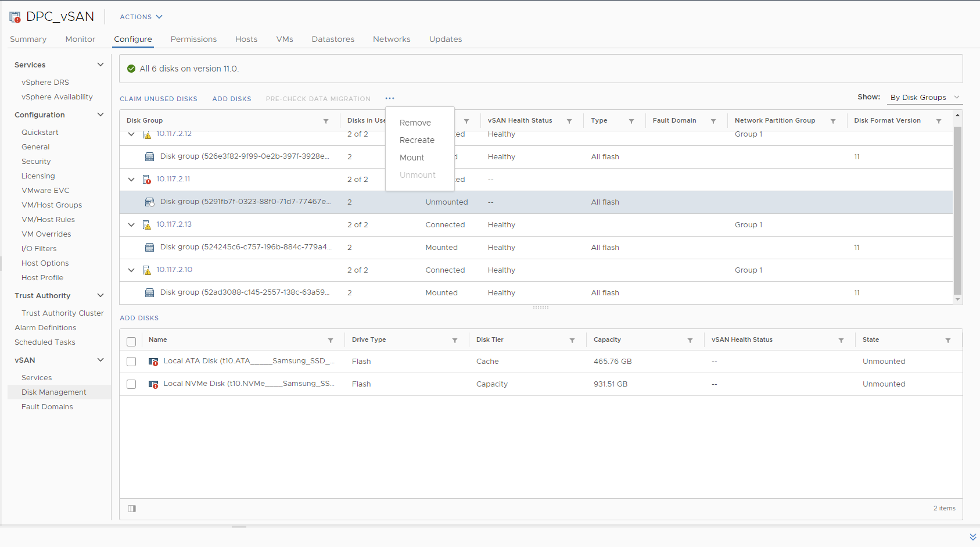Switch to the Networks tab
Image resolution: width=980 pixels, height=547 pixels.
(x=392, y=39)
